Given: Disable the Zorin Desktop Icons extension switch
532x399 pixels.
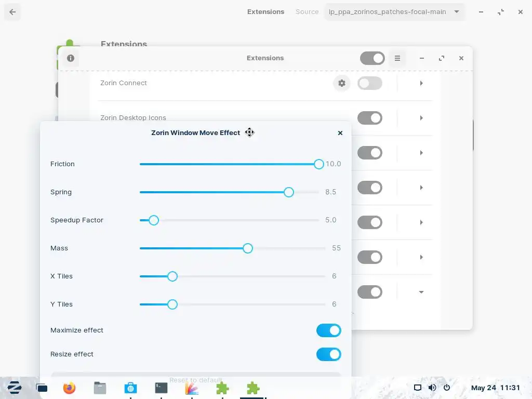Looking at the screenshot, I should [x=370, y=118].
